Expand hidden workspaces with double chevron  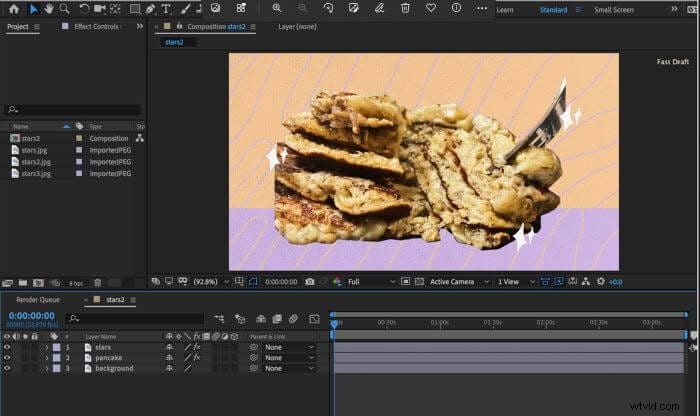click(674, 9)
